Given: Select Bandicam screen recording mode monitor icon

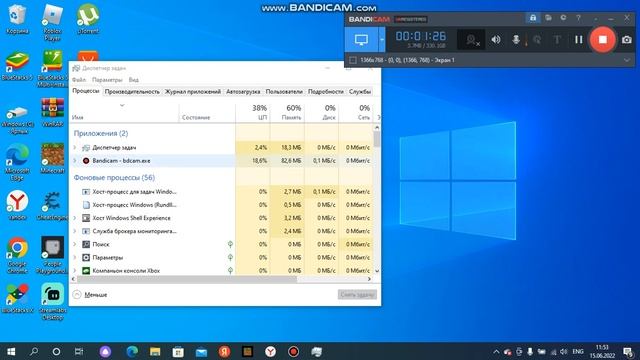Looking at the screenshot, I should click(361, 40).
